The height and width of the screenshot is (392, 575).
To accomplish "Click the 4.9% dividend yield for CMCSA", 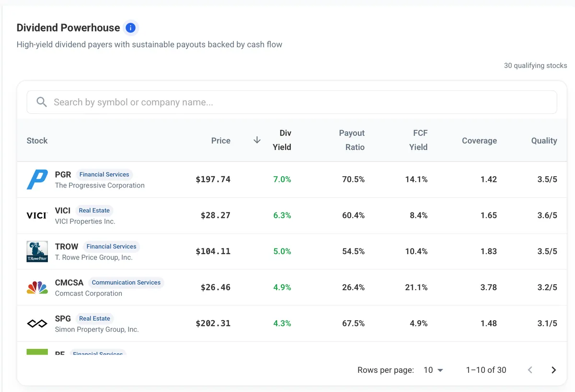I will click(x=282, y=287).
